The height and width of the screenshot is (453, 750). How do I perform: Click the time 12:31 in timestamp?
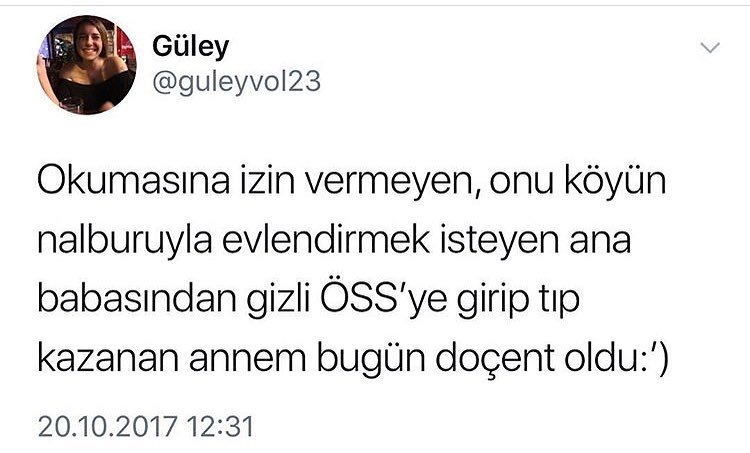click(220, 427)
